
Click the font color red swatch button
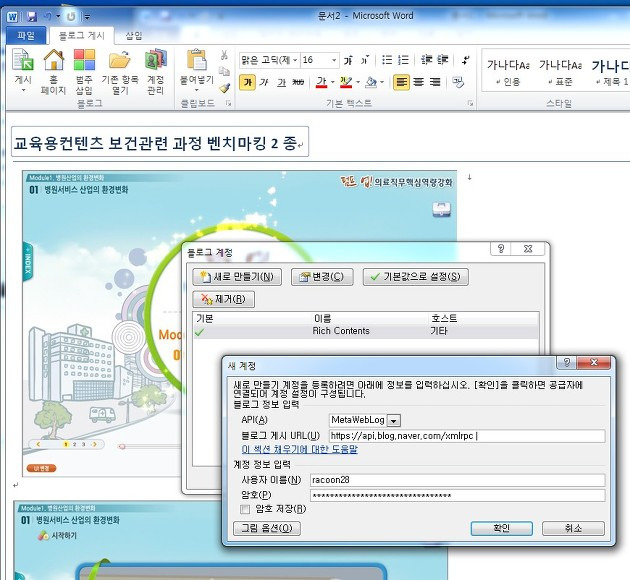click(321, 82)
